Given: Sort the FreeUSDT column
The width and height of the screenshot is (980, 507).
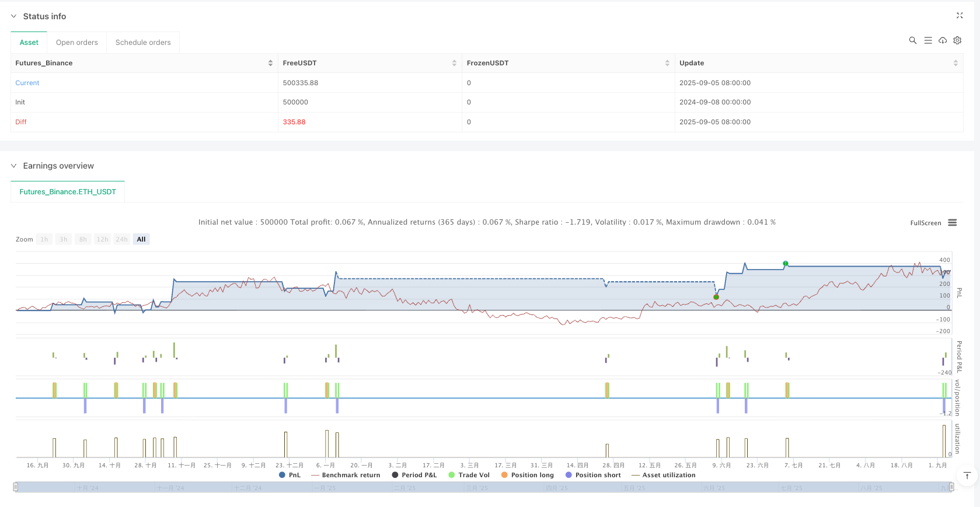Looking at the screenshot, I should [x=454, y=63].
